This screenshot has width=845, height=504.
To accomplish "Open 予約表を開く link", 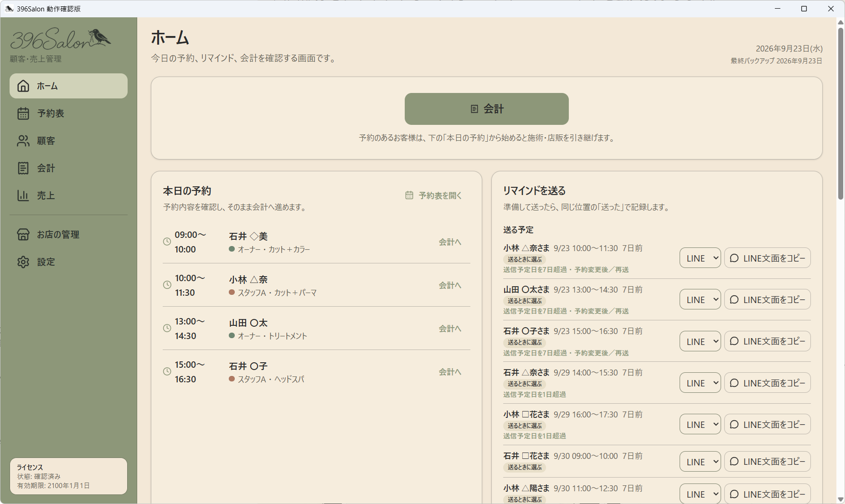I will click(433, 195).
